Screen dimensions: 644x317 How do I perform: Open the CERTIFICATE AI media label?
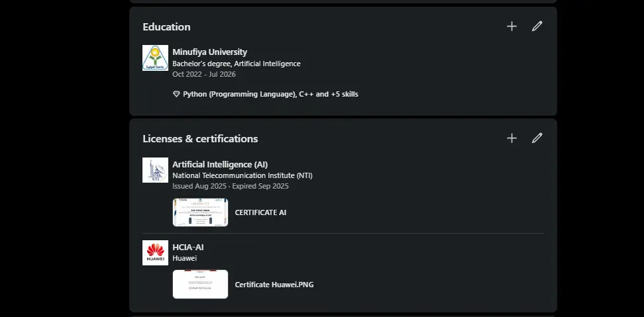pyautogui.click(x=260, y=212)
